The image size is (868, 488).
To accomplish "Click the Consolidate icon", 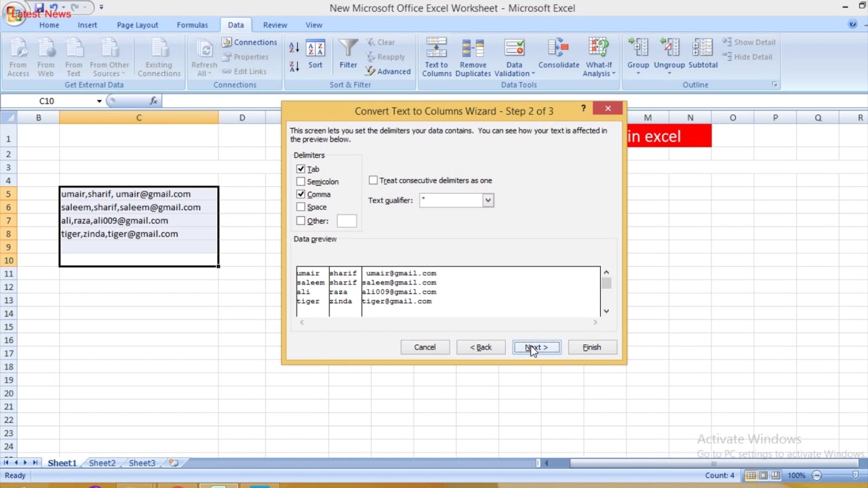I will (x=559, y=47).
